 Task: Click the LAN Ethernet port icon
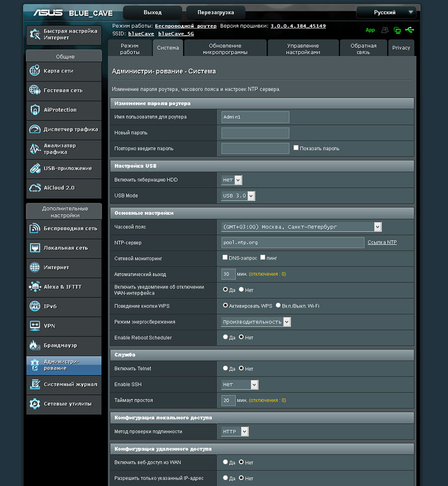click(35, 248)
